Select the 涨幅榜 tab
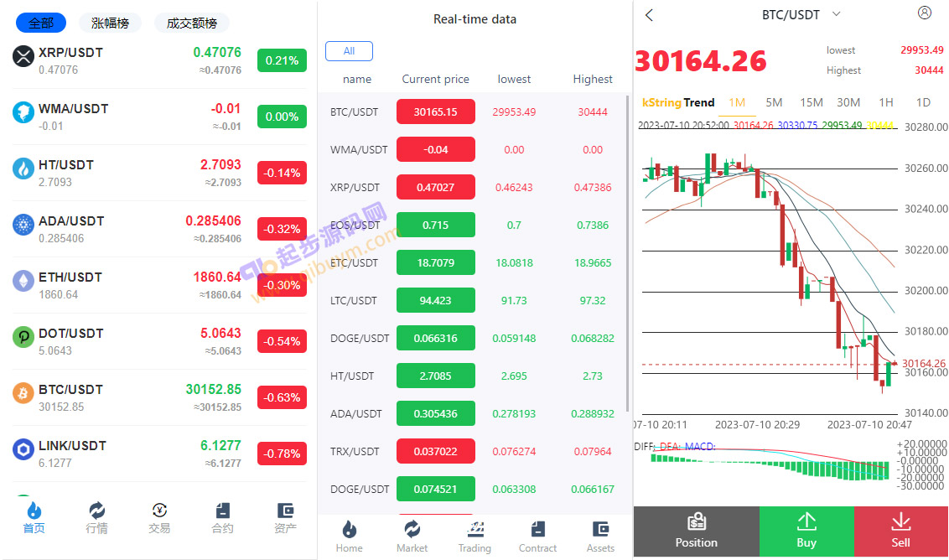Viewport: 949px width, 560px height. point(110,23)
